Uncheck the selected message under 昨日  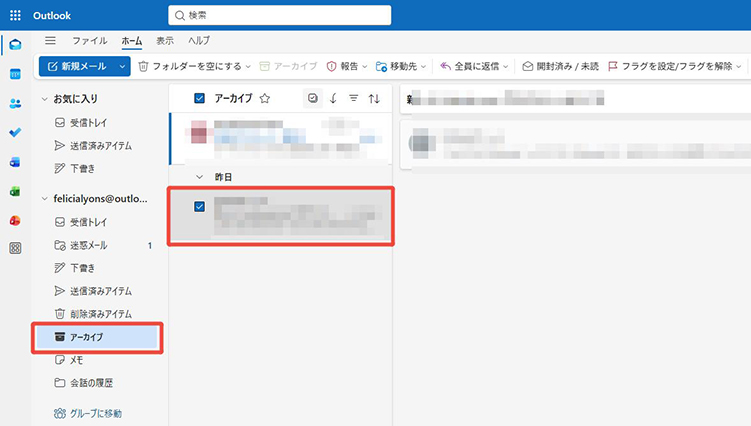199,207
